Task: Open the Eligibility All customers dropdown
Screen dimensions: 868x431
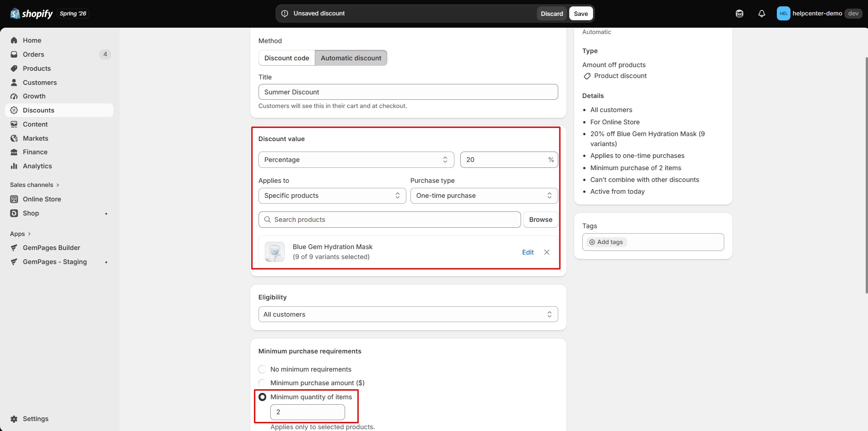Action: [x=408, y=314]
